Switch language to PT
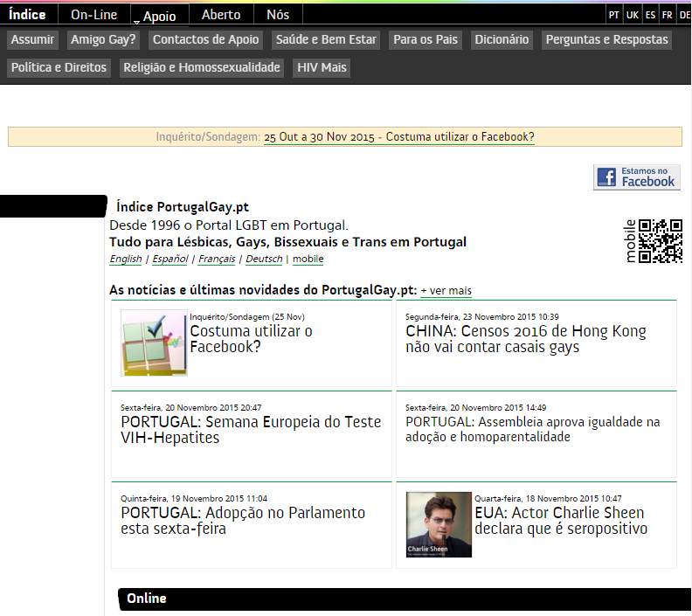 tap(614, 15)
